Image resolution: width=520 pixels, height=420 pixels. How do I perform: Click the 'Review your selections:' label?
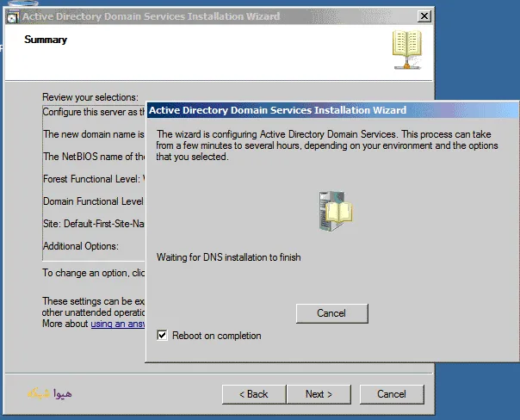click(x=90, y=97)
